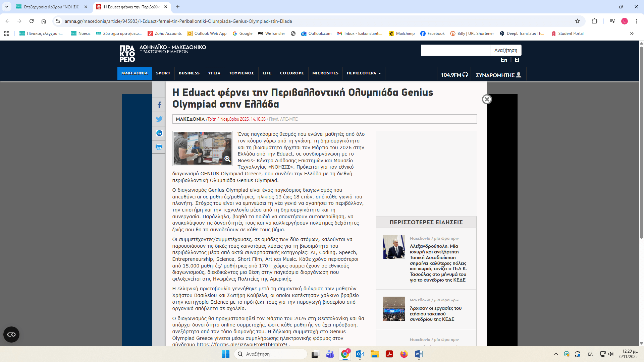The width and height of the screenshot is (644, 362).
Task: Switch to the first Noesis editing tab
Action: point(51,7)
